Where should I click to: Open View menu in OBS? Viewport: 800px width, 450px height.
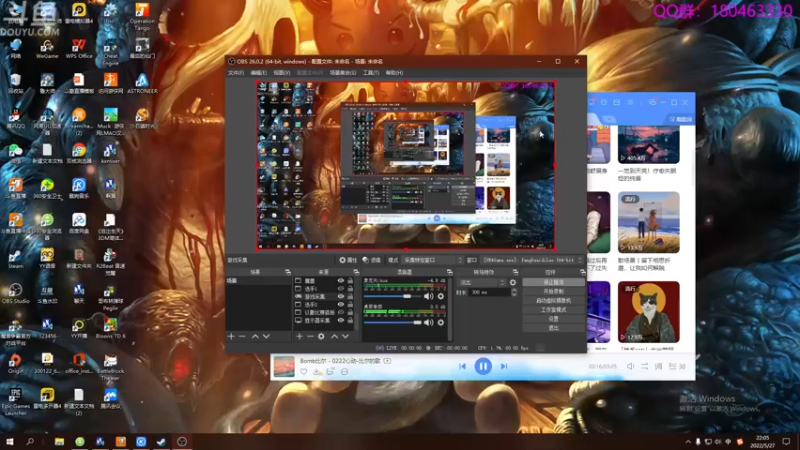[282, 73]
